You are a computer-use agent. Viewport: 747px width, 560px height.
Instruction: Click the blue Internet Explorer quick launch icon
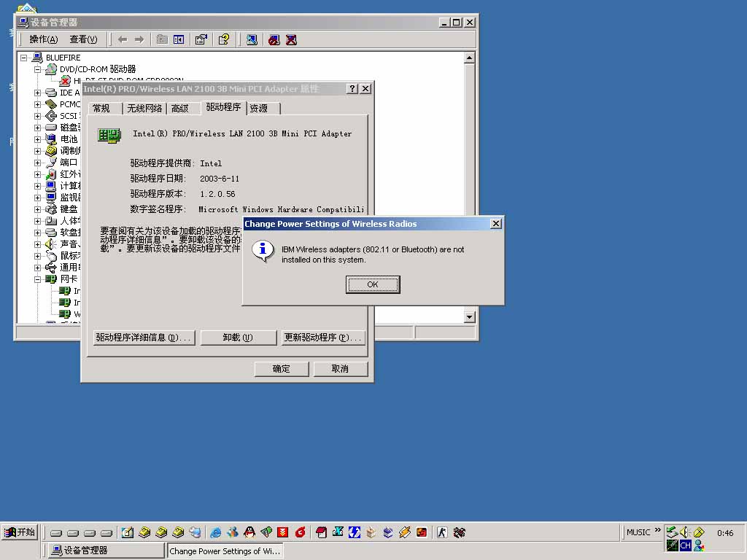tap(216, 532)
